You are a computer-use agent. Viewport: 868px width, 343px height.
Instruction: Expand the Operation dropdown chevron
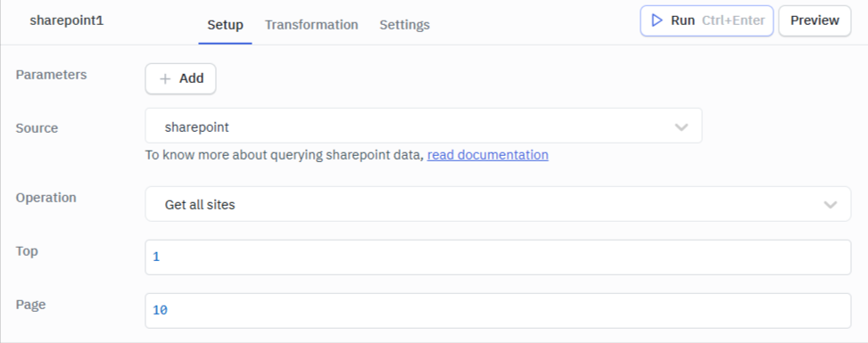(830, 205)
